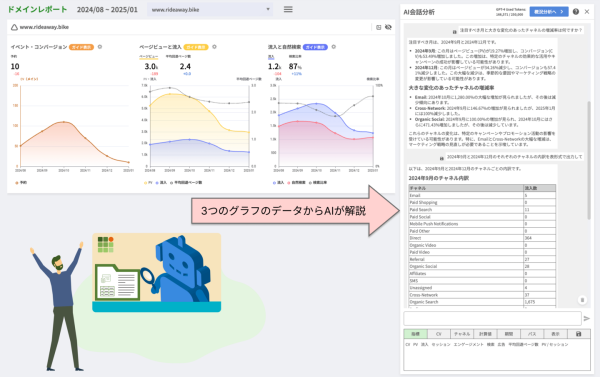
Task: Toggle the crossed-eye visibility icon in domain bar
Action: (388, 27)
